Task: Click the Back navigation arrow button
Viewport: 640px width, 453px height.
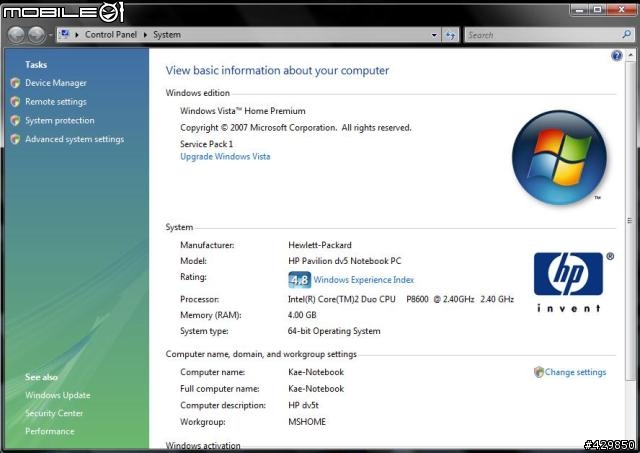Action: pos(16,35)
